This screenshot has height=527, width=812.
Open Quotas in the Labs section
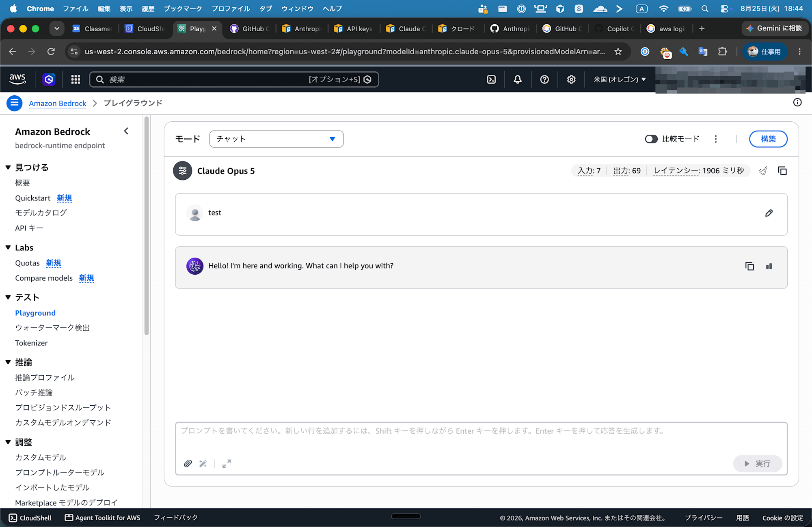coord(27,263)
